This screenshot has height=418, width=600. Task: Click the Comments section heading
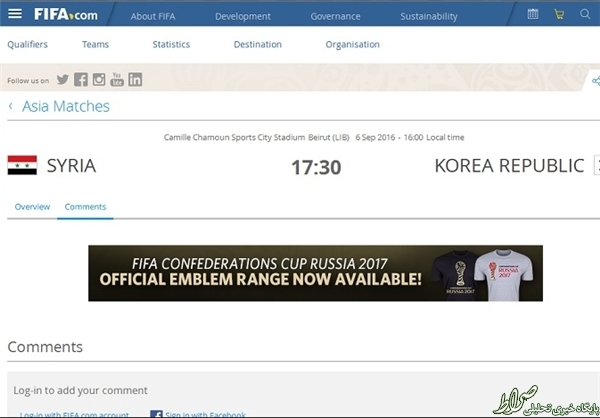click(45, 347)
